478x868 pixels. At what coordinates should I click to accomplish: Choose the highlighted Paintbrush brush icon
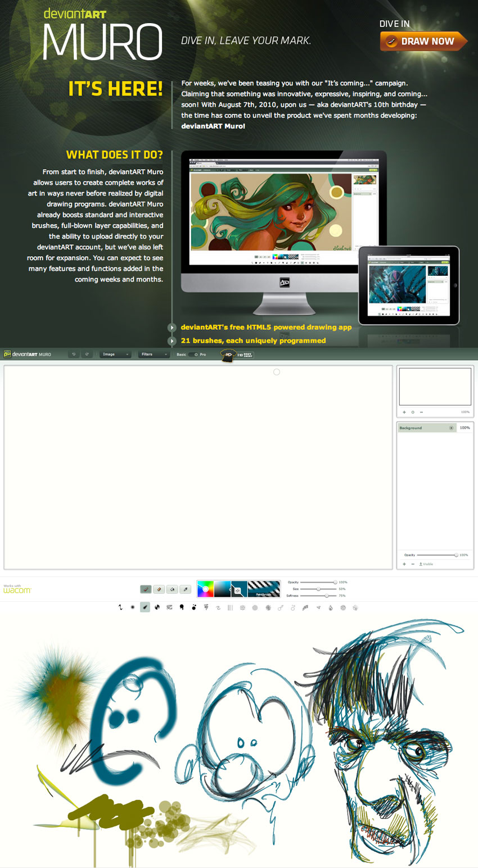tap(145, 607)
